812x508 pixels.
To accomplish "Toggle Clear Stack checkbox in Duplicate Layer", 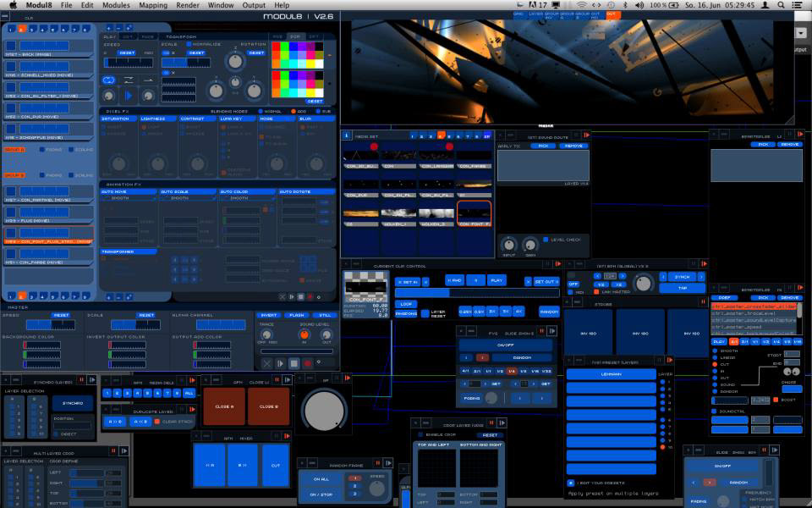I will pos(157,422).
